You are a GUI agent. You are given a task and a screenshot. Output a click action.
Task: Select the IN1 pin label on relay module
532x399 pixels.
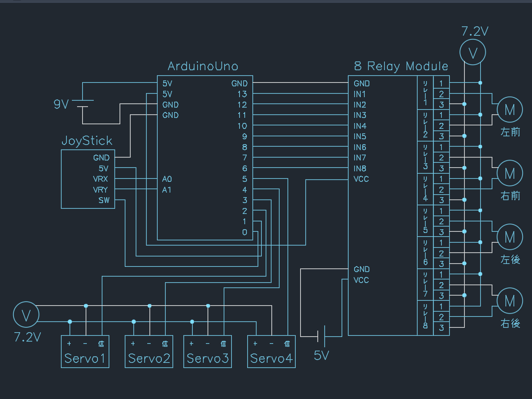360,94
